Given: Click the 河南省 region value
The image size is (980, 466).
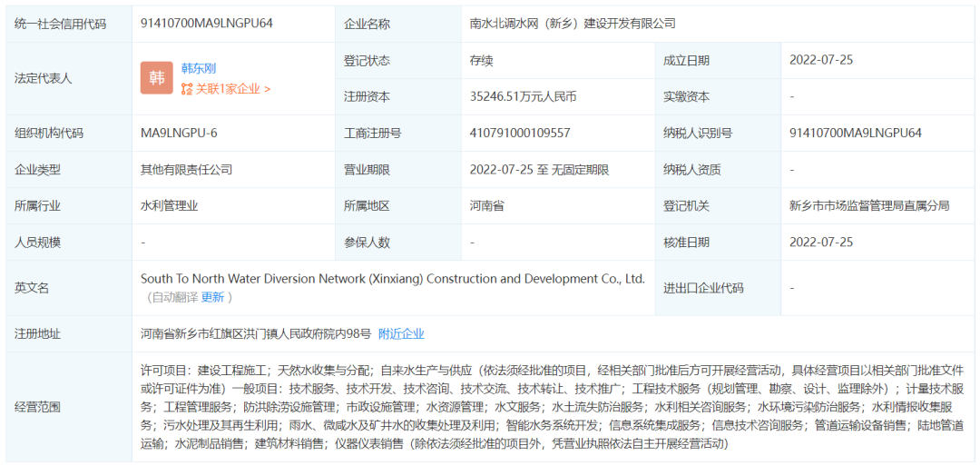Looking at the screenshot, I should pyautogui.click(x=487, y=205).
